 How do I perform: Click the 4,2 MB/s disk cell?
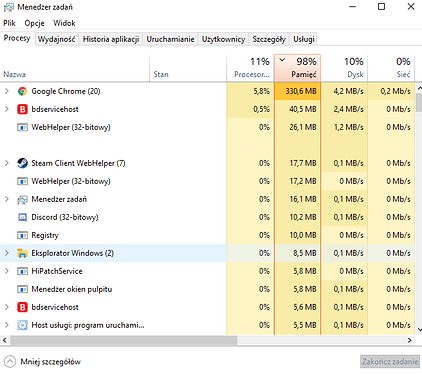(344, 91)
